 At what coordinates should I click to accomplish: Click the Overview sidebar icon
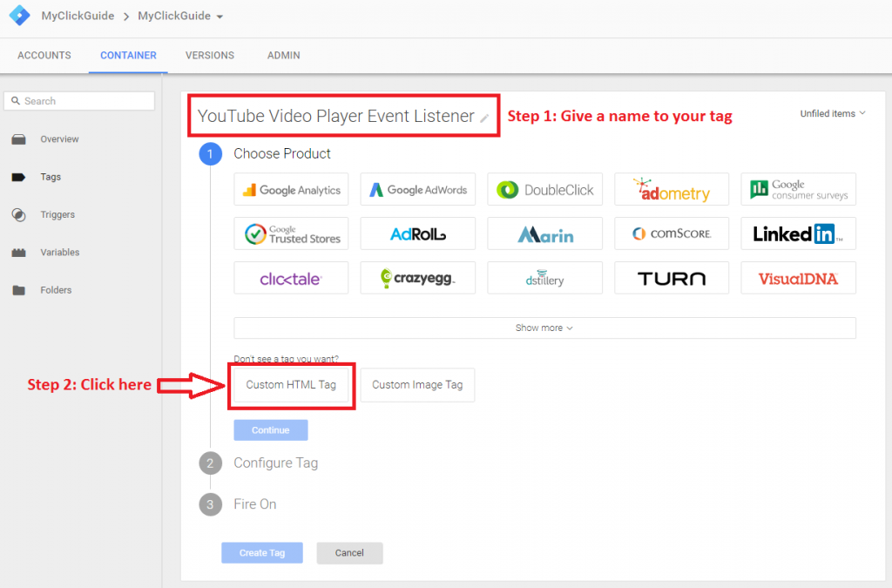coord(19,139)
